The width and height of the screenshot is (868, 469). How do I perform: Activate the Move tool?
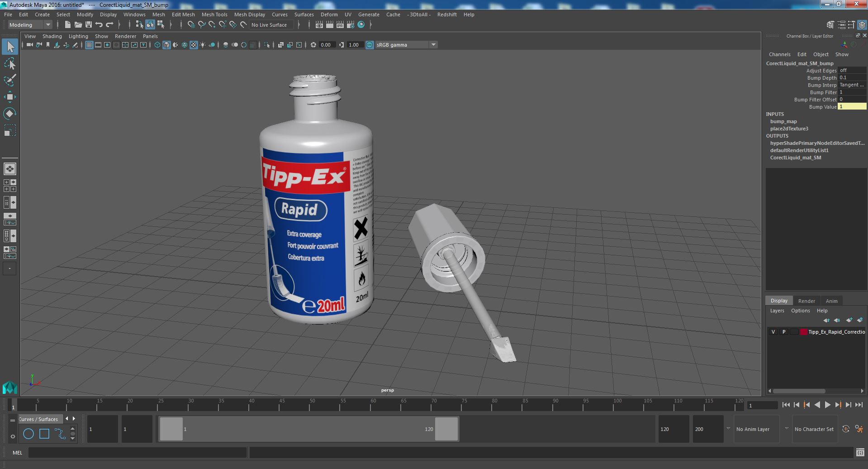[9, 97]
